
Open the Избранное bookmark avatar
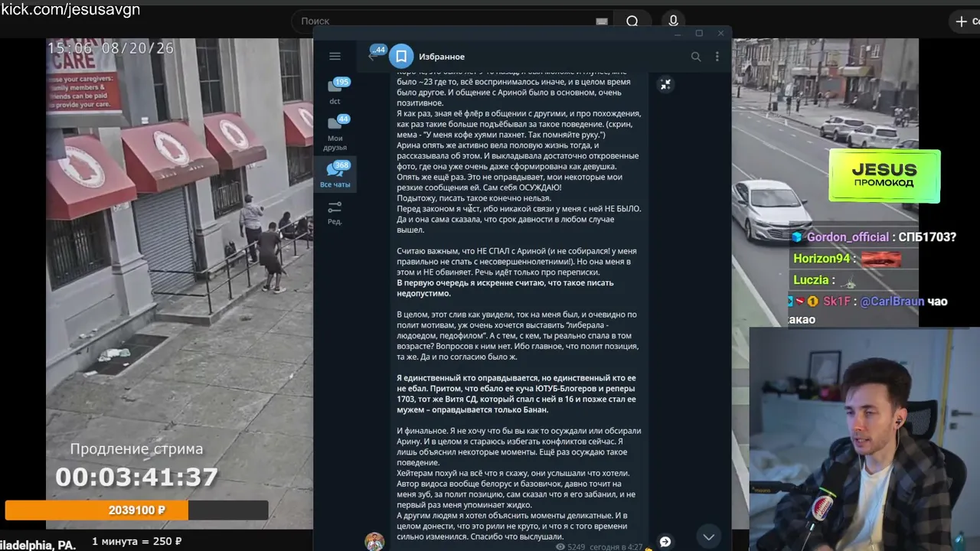[401, 57]
